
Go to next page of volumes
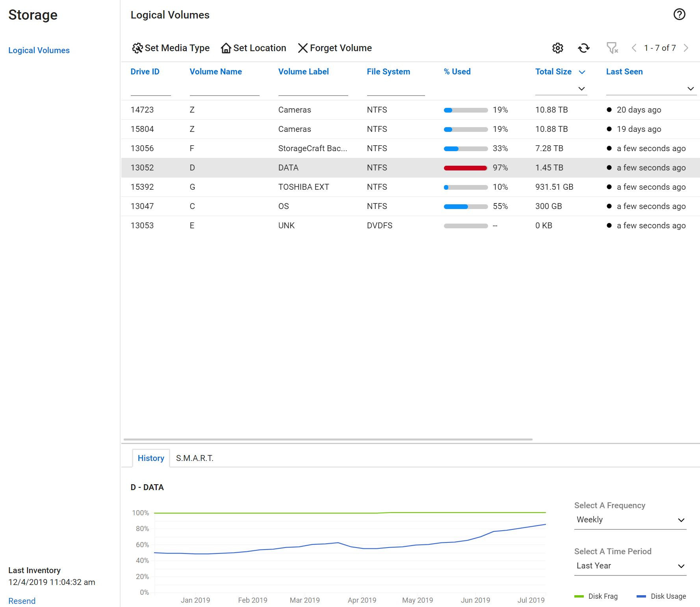(x=686, y=48)
